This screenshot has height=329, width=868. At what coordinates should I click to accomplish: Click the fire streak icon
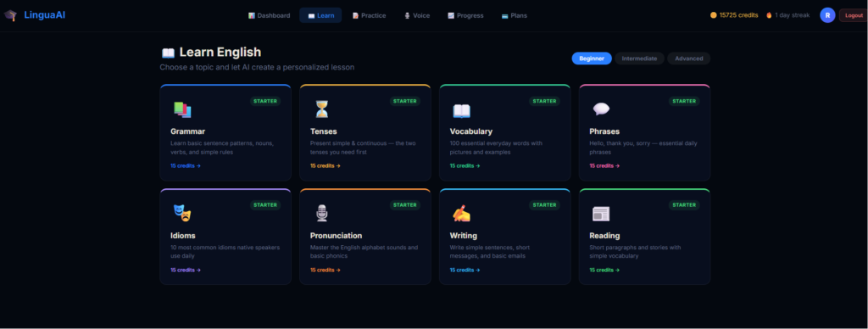769,15
